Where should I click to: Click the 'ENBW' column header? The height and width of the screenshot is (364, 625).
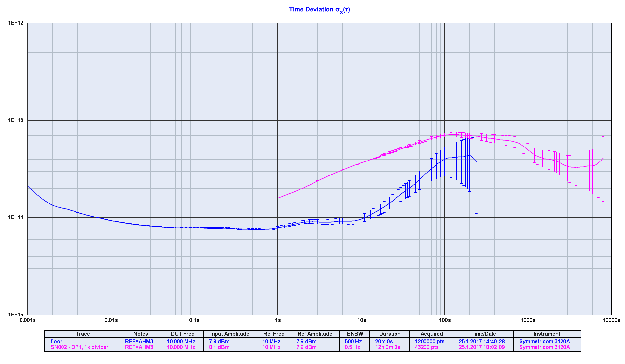[x=355, y=334]
